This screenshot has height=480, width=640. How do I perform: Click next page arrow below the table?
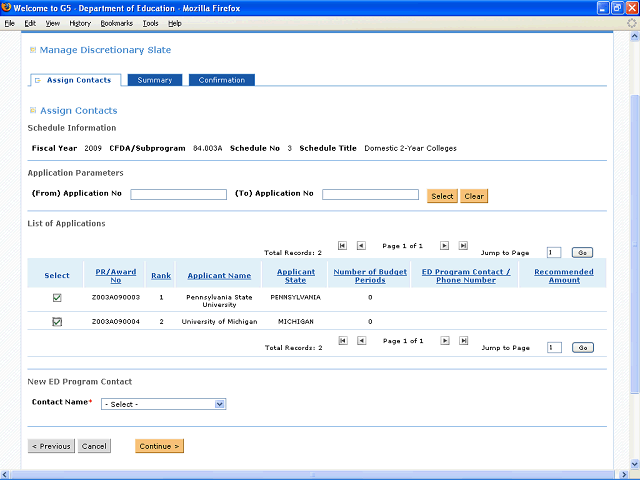point(445,340)
